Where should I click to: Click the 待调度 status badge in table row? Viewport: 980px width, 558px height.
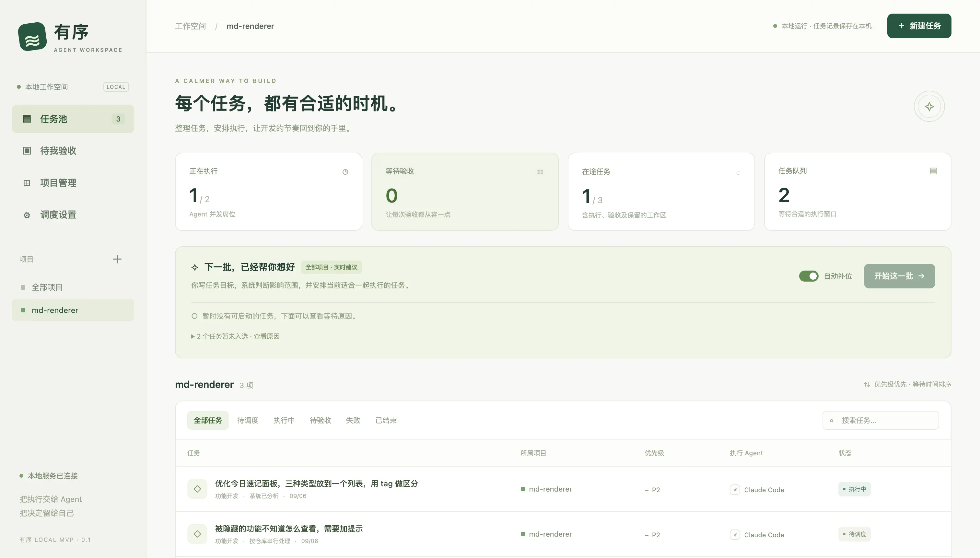click(854, 534)
